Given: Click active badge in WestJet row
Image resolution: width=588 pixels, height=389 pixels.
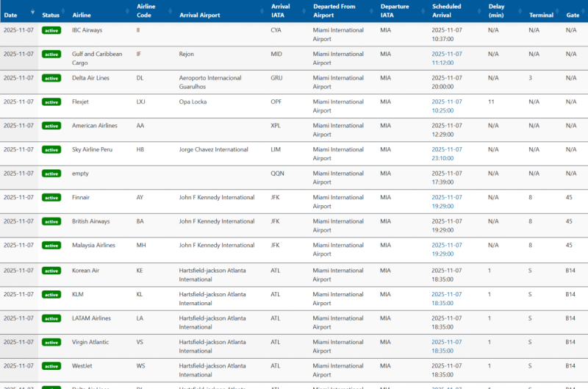Looking at the screenshot, I should click(x=51, y=366).
